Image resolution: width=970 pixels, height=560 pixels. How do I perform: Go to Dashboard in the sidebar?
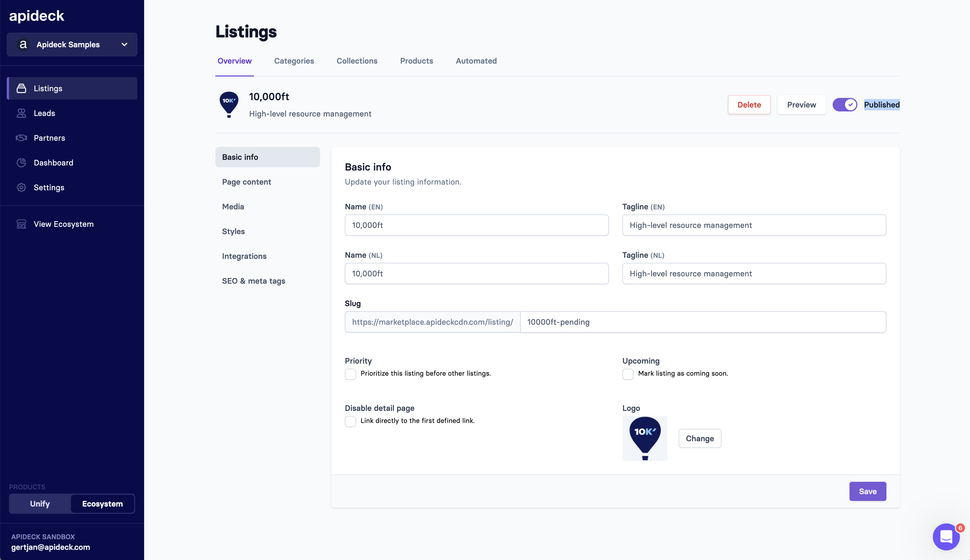click(x=72, y=163)
